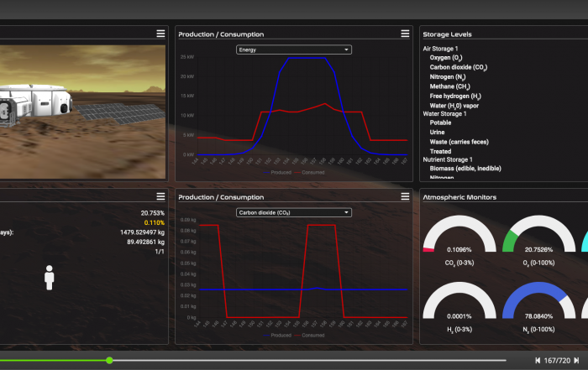Open the Carbon dioxide (CO₂) dropdown

pyautogui.click(x=293, y=212)
